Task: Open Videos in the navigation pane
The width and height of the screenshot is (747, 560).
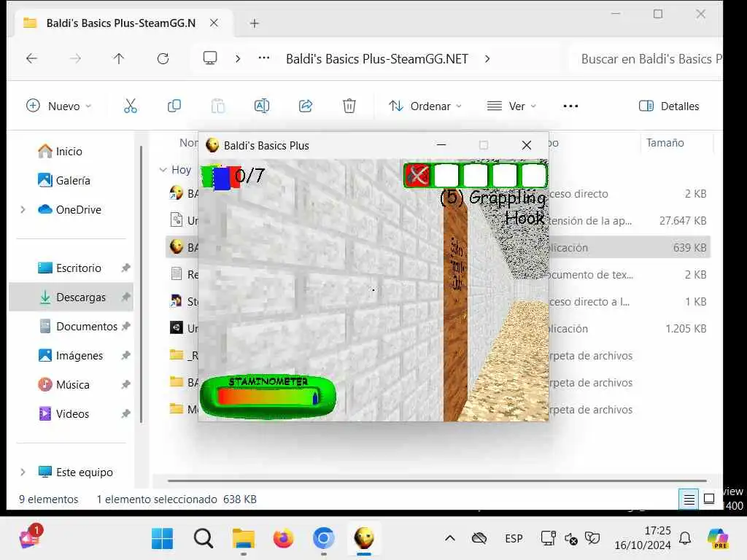Action: [71, 413]
